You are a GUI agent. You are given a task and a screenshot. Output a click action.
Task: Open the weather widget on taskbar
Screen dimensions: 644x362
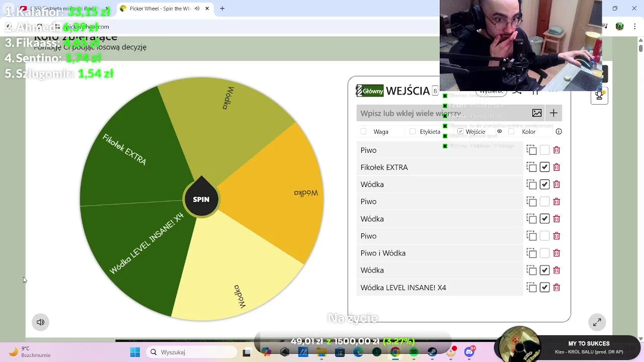point(30,352)
